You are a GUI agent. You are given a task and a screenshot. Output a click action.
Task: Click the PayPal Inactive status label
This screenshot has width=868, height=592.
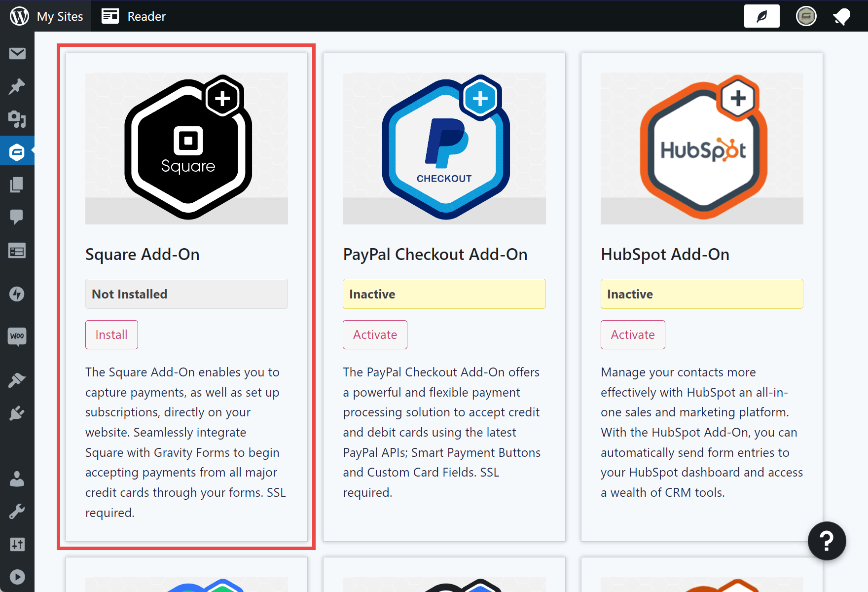tap(444, 294)
